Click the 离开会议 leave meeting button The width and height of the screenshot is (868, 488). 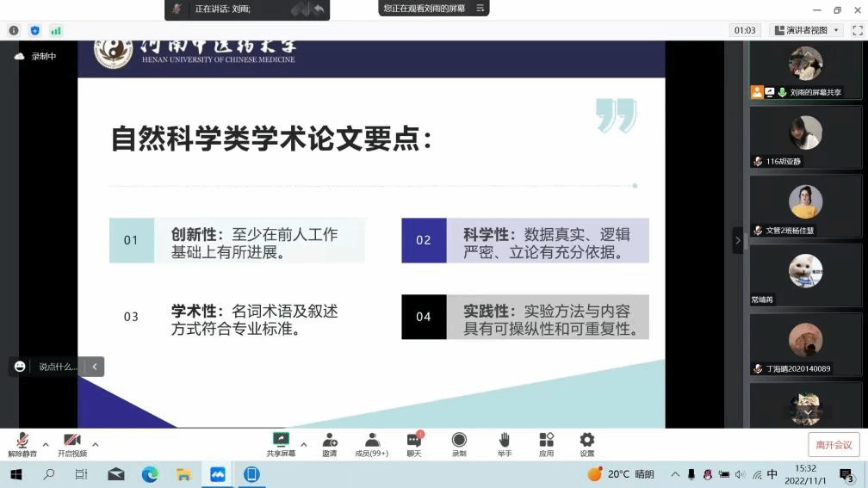[833, 445]
